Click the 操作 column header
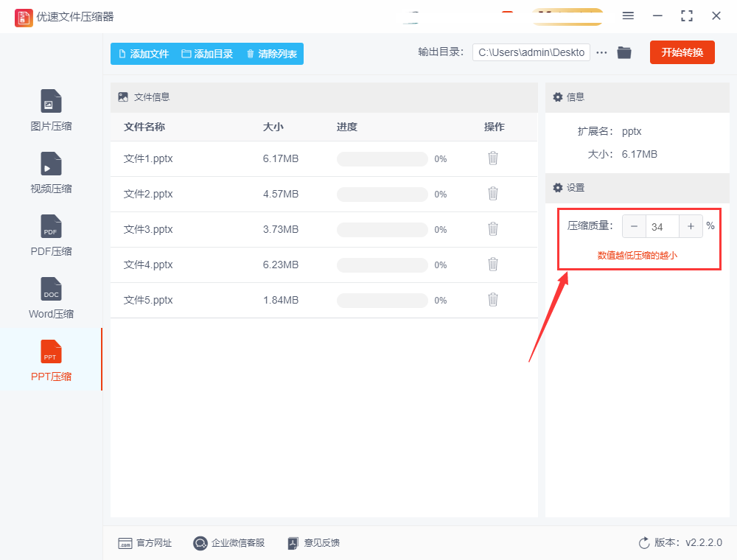 494,127
